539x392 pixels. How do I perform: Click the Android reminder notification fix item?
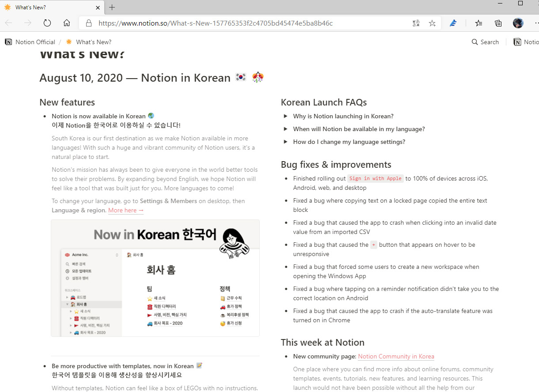tap(396, 294)
